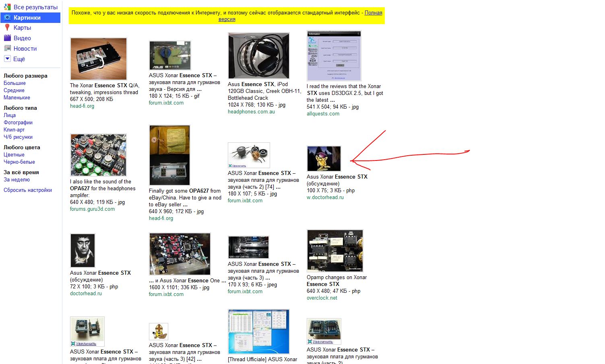605x364 pixels.
Task: Select the Картинки camera icon
Action: [x=7, y=17]
